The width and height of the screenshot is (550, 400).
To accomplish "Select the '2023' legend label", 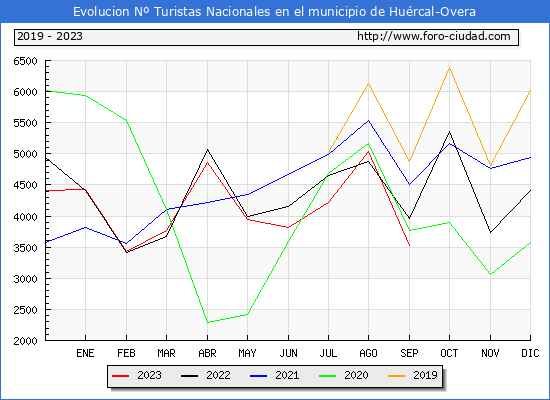I will click(149, 375).
